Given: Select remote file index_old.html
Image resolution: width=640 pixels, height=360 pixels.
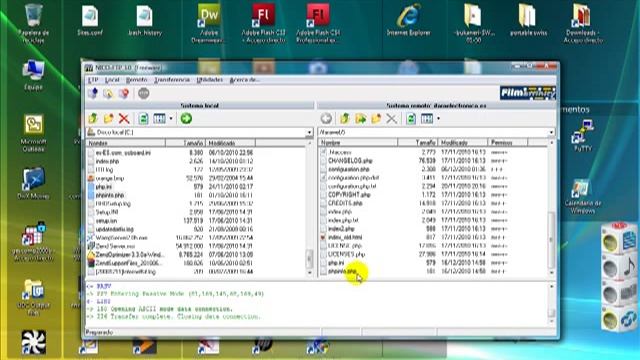Looking at the screenshot, I should [x=345, y=237].
